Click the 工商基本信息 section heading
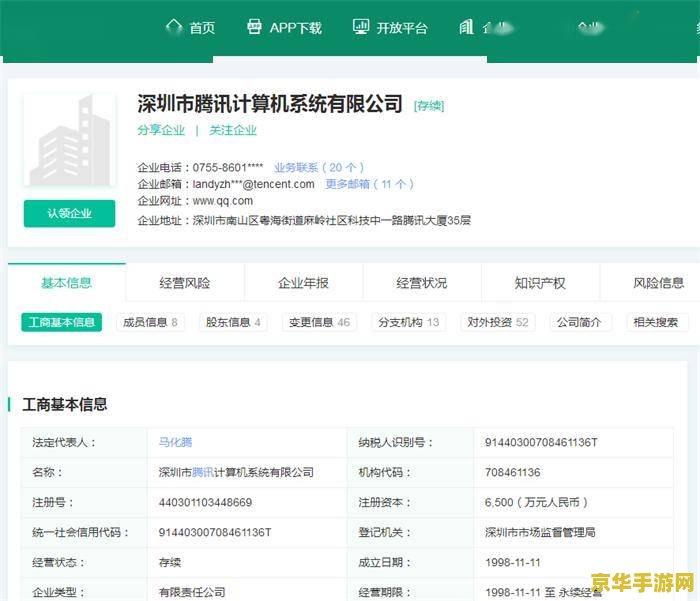The width and height of the screenshot is (700, 601). point(65,404)
